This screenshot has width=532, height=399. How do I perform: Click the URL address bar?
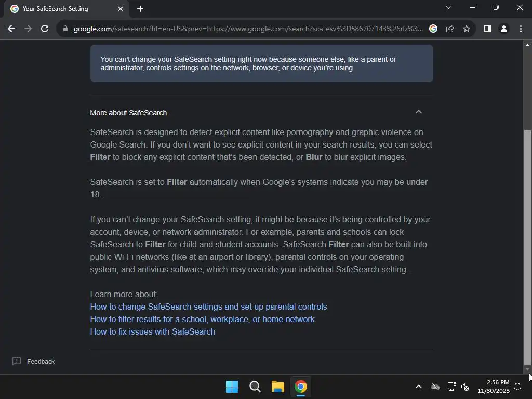[x=248, y=29]
